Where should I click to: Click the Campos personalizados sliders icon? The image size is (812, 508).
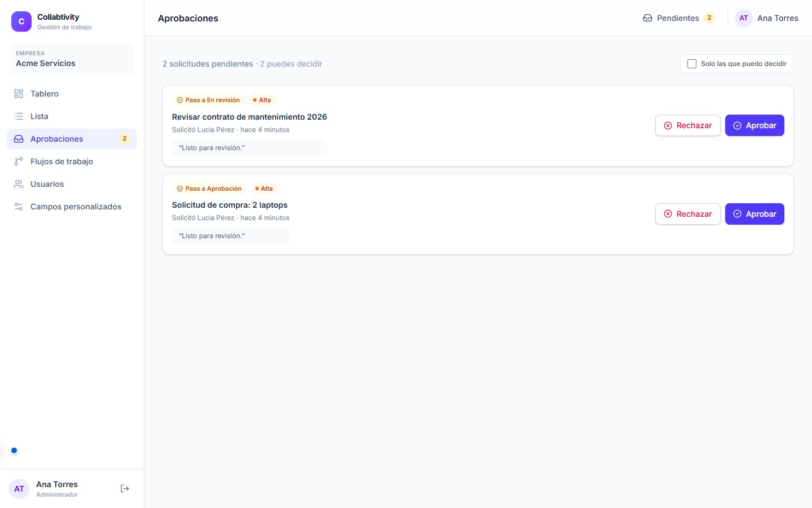tap(19, 207)
